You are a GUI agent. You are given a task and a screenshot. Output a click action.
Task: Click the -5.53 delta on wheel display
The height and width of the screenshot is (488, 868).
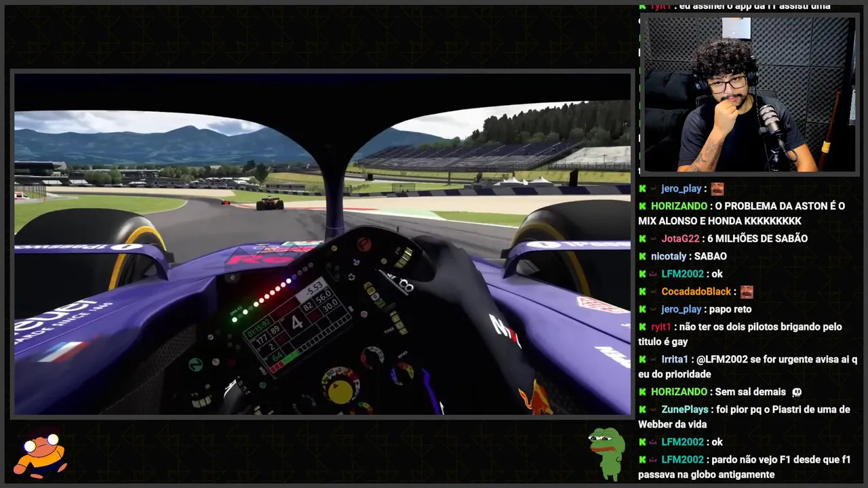[x=313, y=289]
